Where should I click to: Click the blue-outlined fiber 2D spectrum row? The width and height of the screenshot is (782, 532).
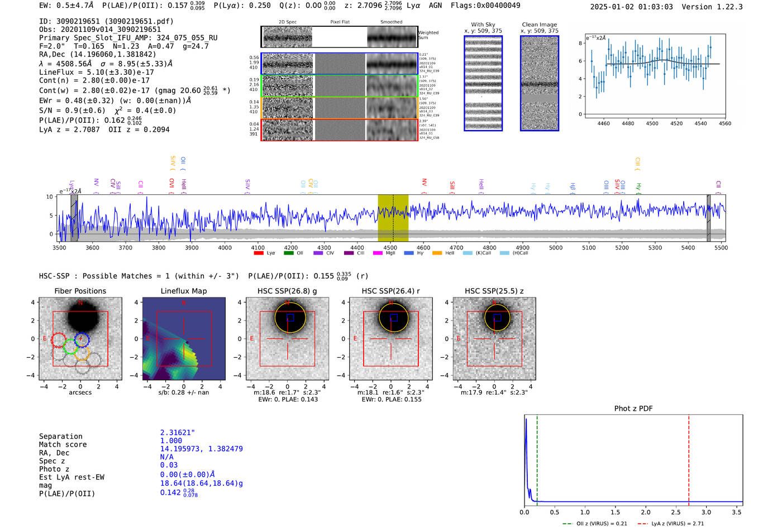[339, 64]
